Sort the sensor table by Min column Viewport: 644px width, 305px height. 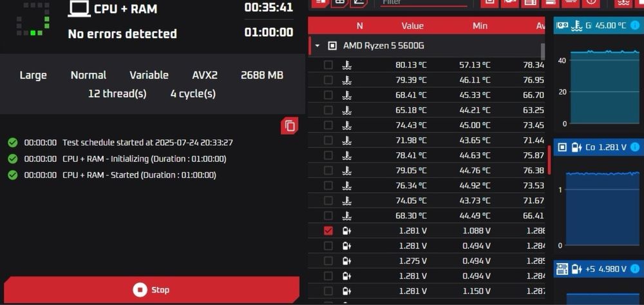tap(480, 26)
